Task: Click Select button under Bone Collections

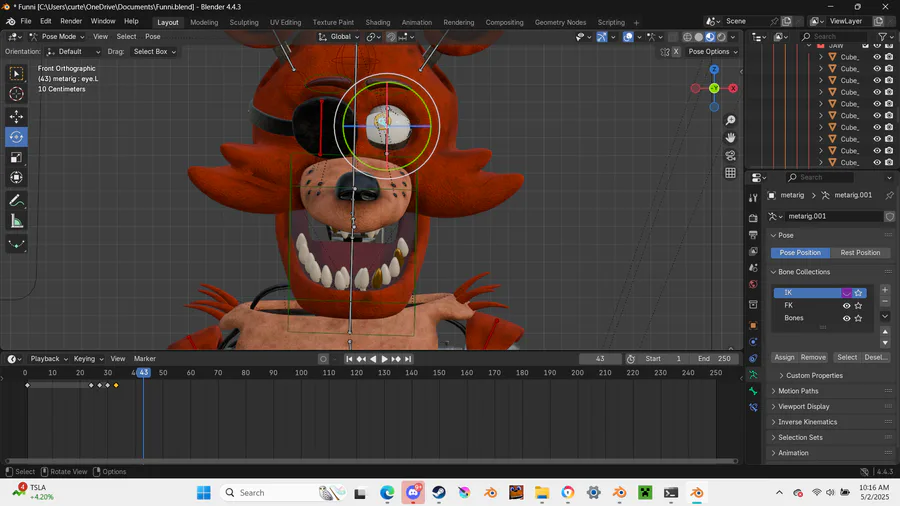Action: pos(847,357)
